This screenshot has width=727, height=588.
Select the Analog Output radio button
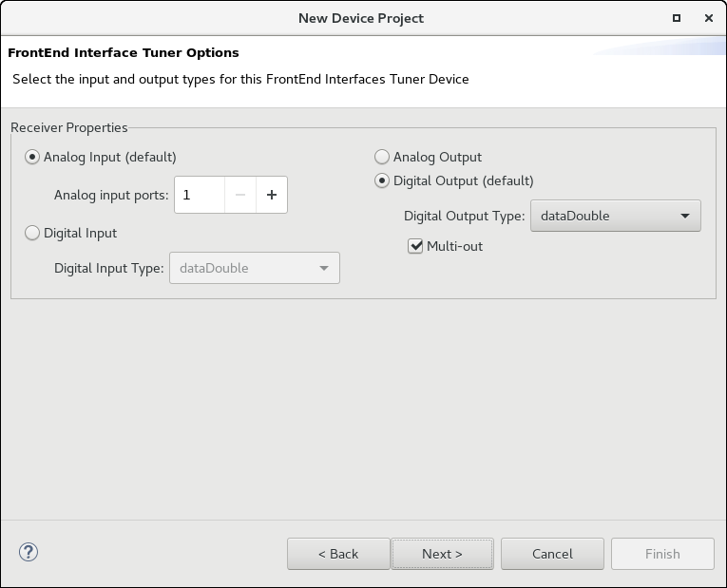click(x=382, y=157)
